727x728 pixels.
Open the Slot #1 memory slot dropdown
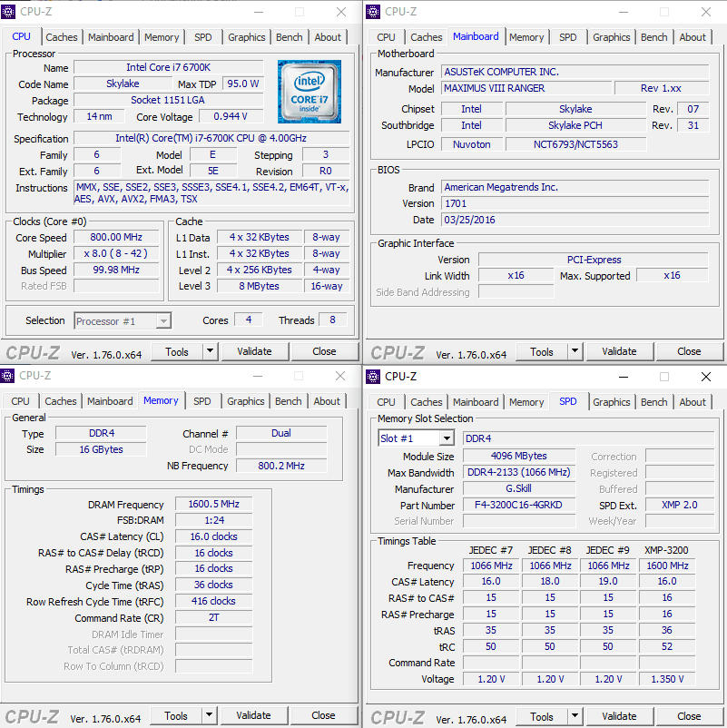click(x=416, y=438)
